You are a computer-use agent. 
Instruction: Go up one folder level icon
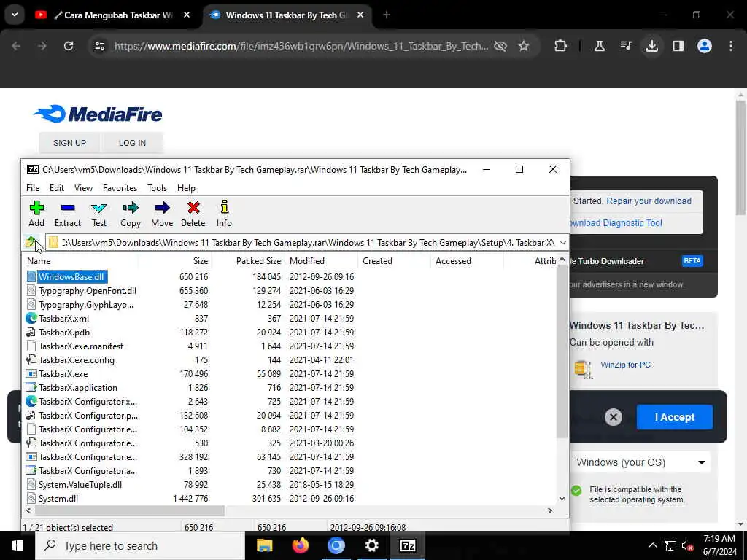click(x=31, y=242)
